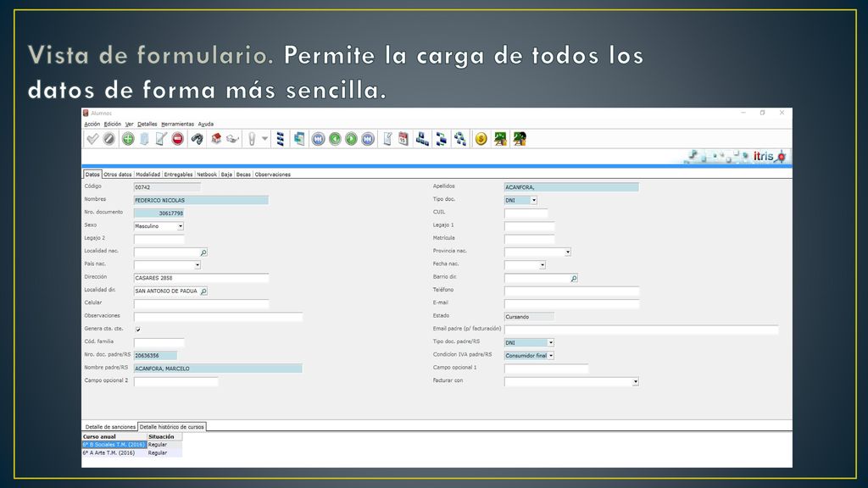
Task: Open the Sexo dropdown
Action: click(x=181, y=226)
